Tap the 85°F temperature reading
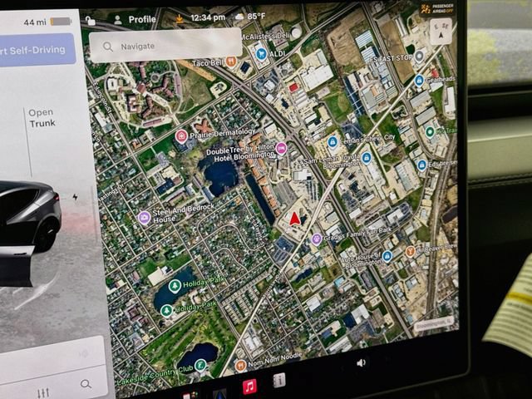The image size is (532, 399). tap(256, 16)
